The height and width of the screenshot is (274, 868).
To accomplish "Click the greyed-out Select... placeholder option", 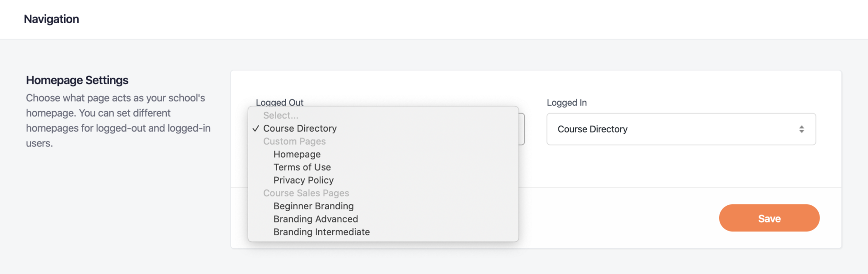I will point(280,115).
